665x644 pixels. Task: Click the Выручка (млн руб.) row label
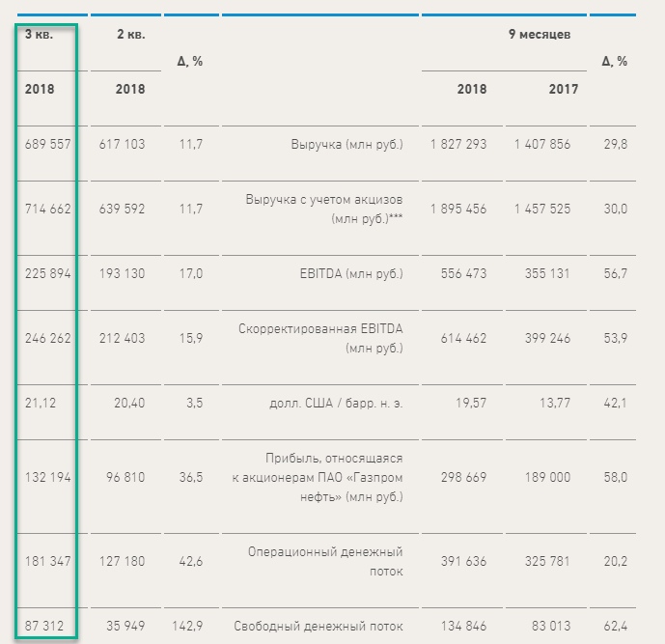(346, 144)
